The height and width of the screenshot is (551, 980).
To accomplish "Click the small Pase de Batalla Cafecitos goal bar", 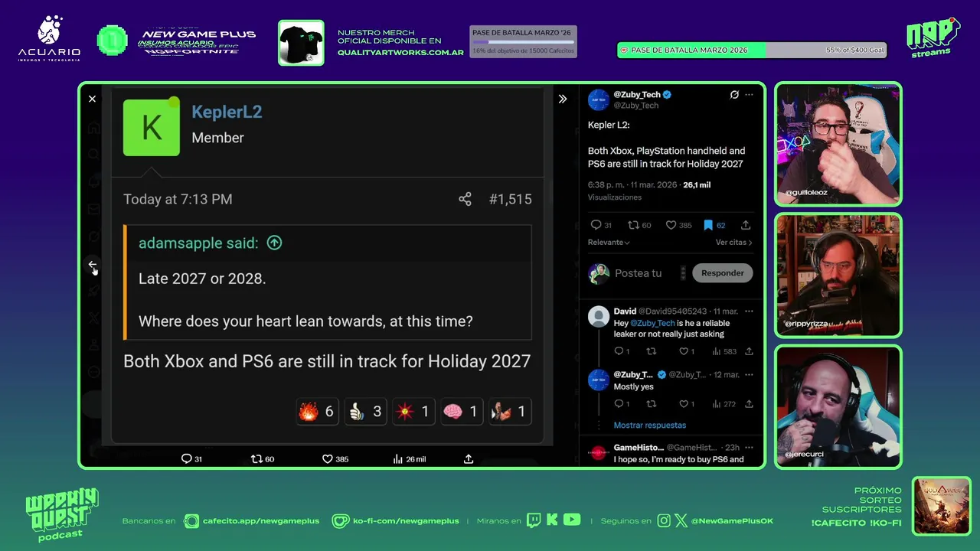I will tap(523, 42).
